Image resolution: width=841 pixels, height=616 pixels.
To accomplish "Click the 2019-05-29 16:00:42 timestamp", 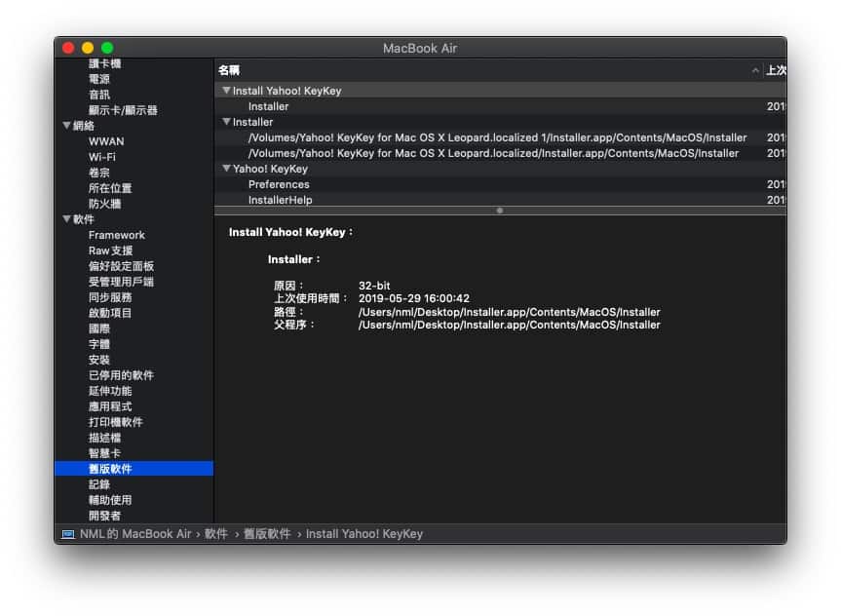I will tap(413, 298).
